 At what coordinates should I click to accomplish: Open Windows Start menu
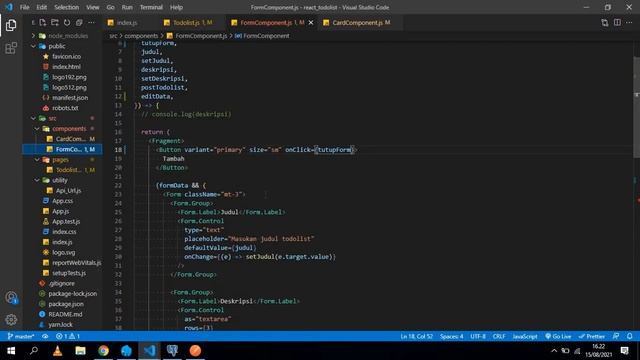(x=11, y=351)
